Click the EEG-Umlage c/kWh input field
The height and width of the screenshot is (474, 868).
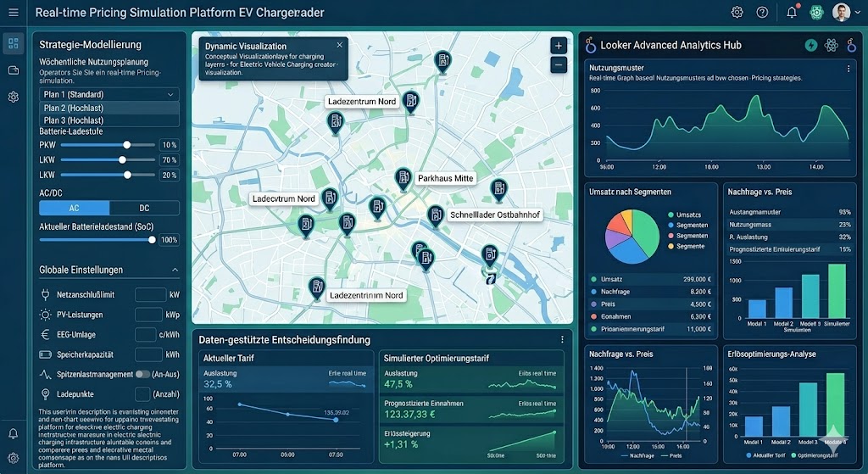point(146,334)
